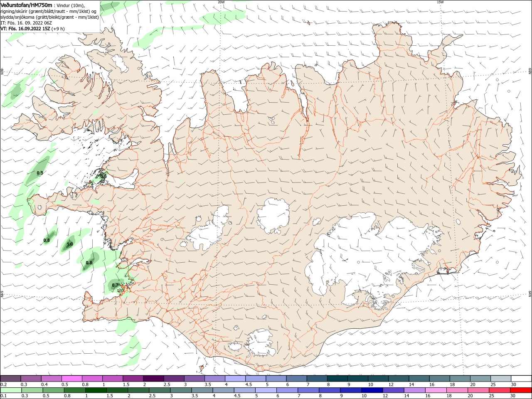Click the 0.8 value just above 0.7

[89, 263]
